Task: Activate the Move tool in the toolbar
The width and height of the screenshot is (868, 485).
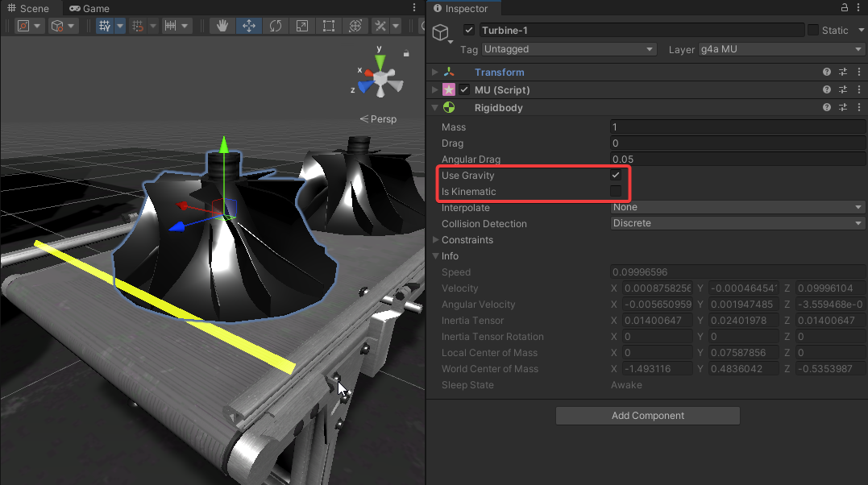Action: [x=249, y=26]
